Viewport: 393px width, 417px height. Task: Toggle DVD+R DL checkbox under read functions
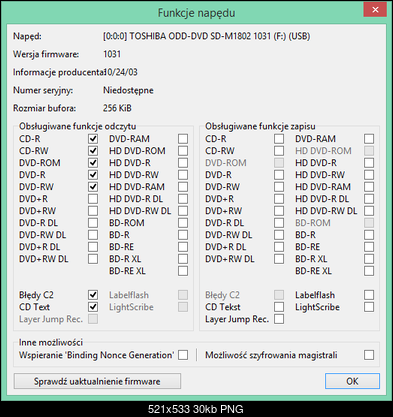point(93,247)
